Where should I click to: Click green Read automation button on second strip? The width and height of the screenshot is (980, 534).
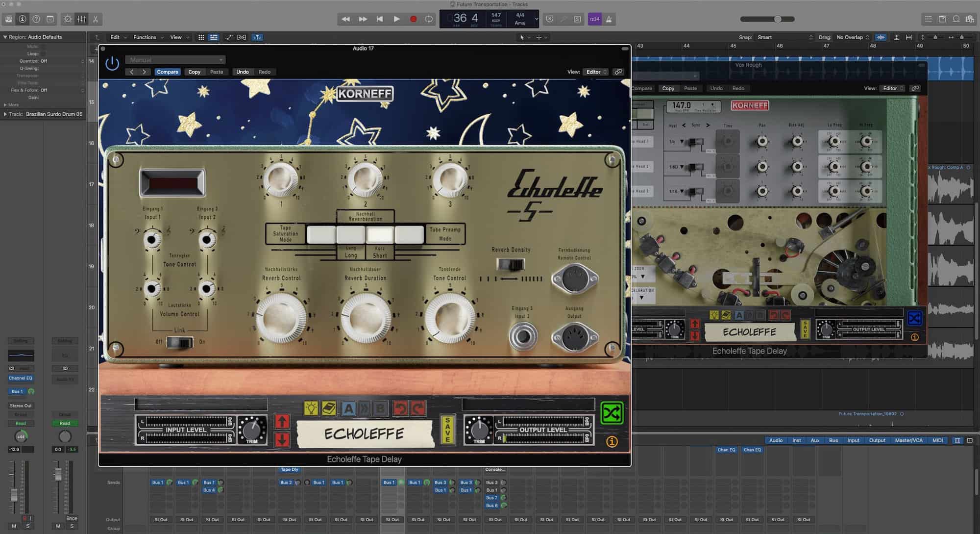[65, 423]
